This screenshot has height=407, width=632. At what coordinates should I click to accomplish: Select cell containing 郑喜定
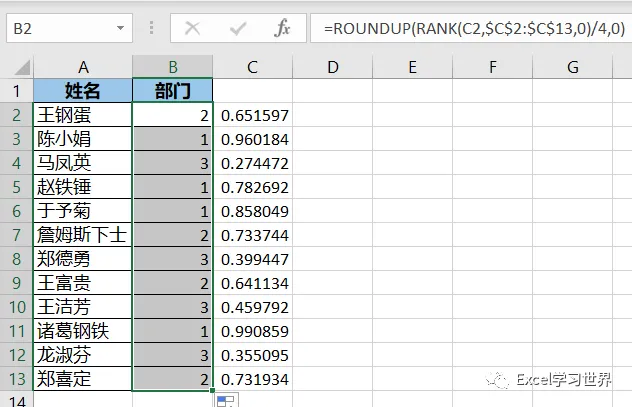83,379
